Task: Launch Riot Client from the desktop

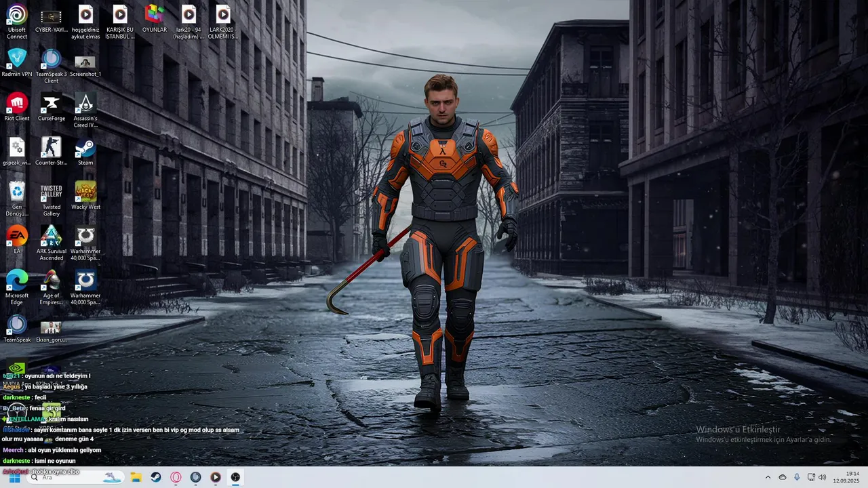Action: point(17,107)
